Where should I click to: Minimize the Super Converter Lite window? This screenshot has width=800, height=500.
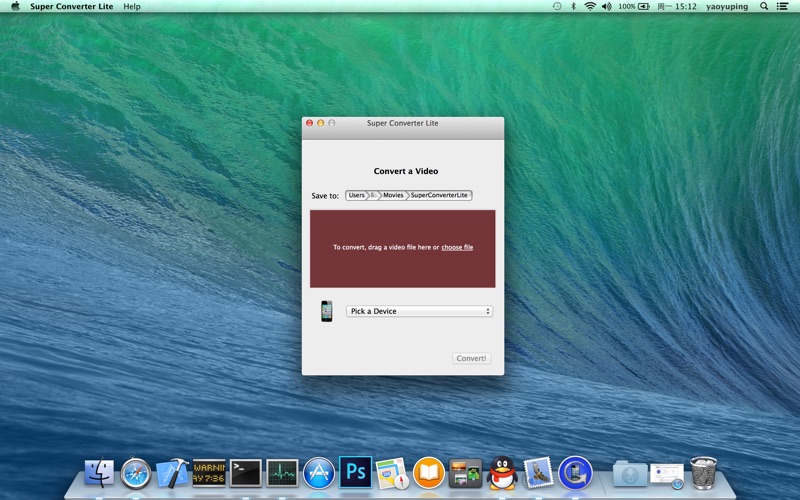pyautogui.click(x=321, y=123)
